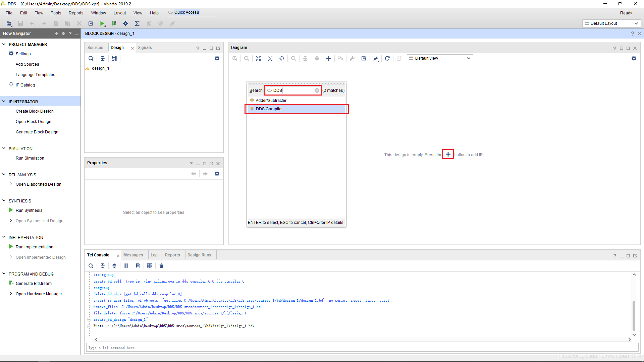Switch to the Log tab
This screenshot has width=644, height=362.
[x=154, y=255]
